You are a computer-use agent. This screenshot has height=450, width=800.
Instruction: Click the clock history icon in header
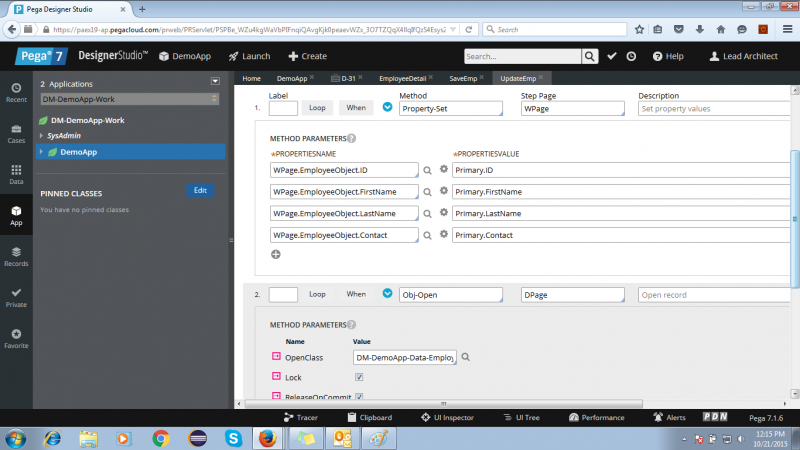[x=631, y=56]
